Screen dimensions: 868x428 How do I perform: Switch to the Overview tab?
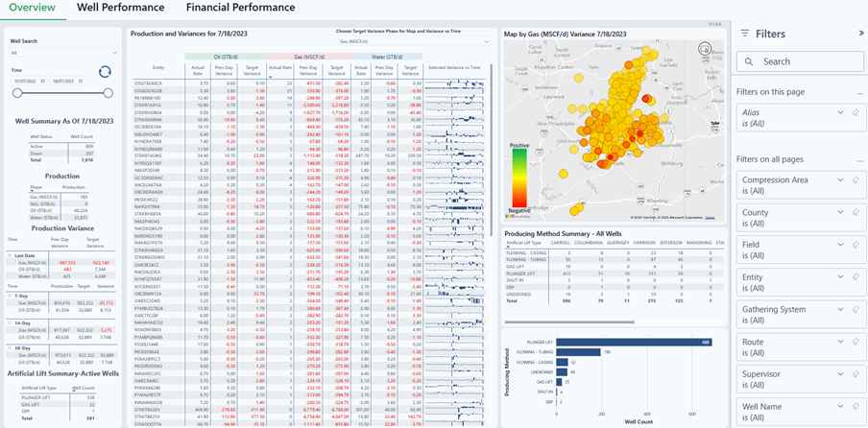(x=33, y=8)
